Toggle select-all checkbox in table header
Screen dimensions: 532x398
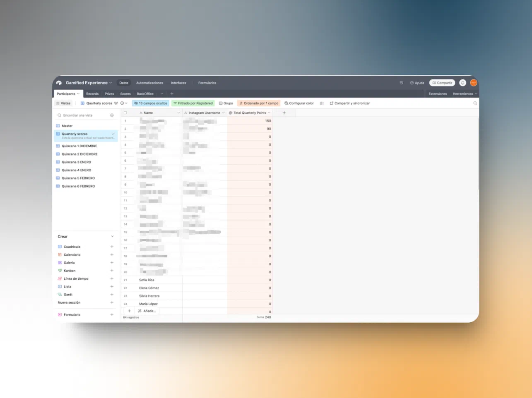click(x=125, y=113)
